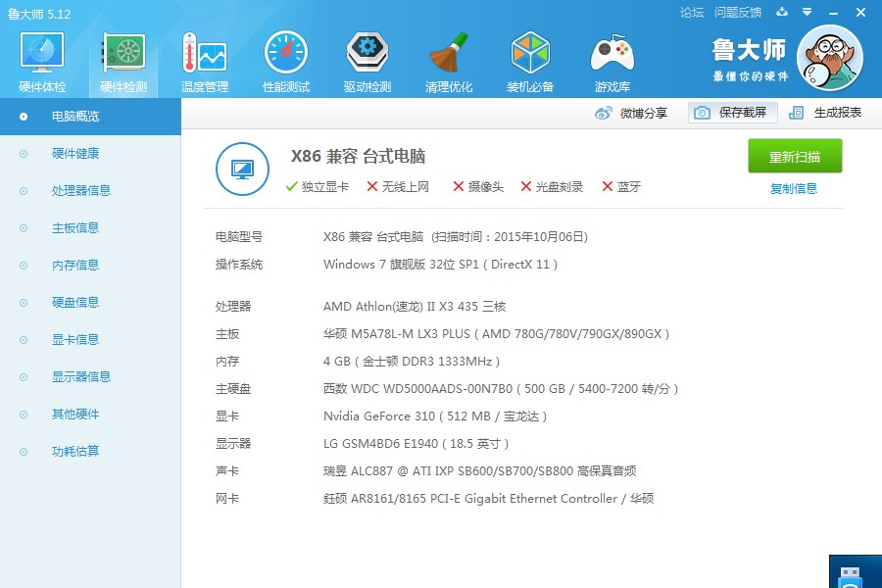This screenshot has height=588, width=882.
Task: Open 清理优化 broom icon
Action: pyautogui.click(x=449, y=55)
